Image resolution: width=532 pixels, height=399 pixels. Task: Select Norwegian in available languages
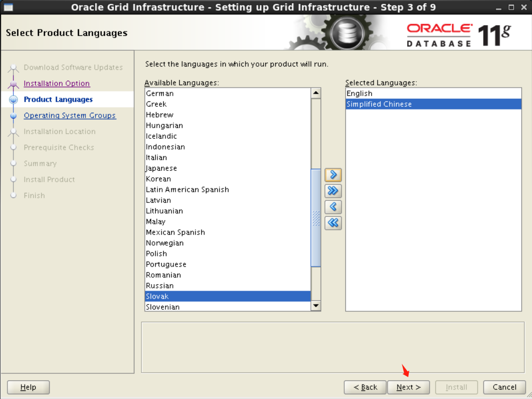[x=228, y=243]
